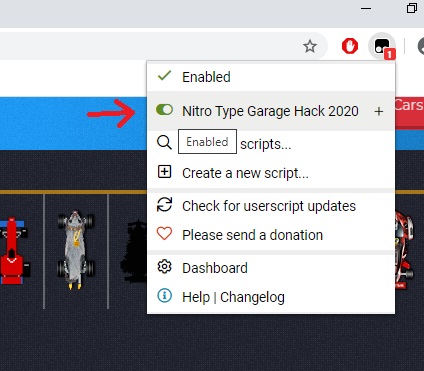The width and height of the screenshot is (424, 371).
Task: Click the heart donation icon
Action: coord(164,234)
